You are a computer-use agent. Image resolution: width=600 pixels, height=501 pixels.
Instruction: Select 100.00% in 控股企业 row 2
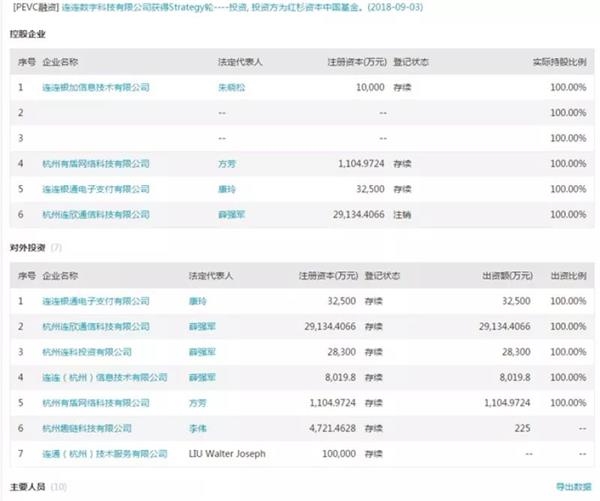click(x=568, y=113)
